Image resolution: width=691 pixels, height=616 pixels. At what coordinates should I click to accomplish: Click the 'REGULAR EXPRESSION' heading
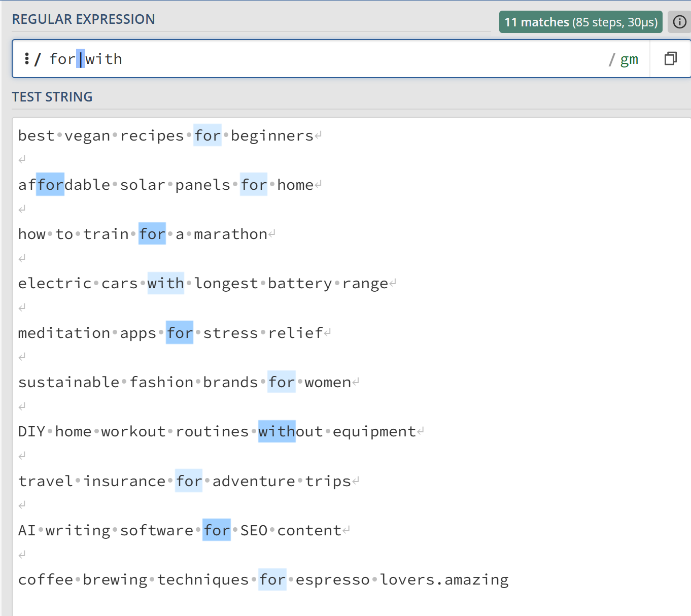[83, 19]
